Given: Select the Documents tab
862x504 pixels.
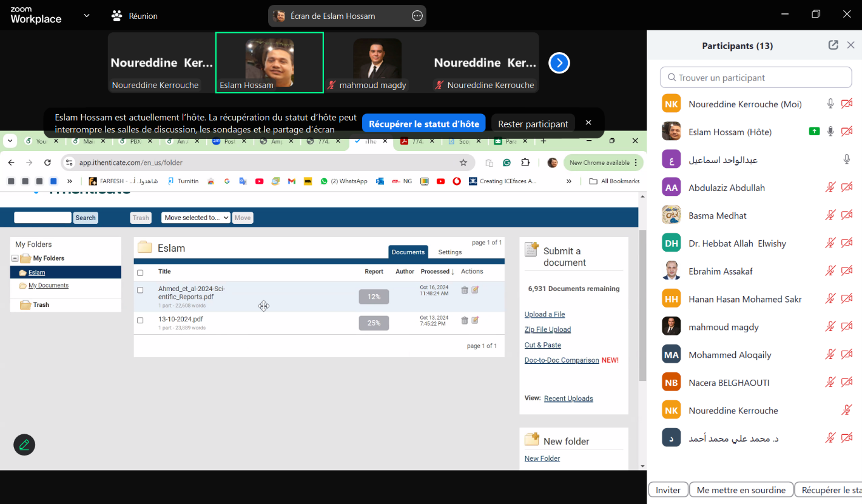Looking at the screenshot, I should pos(408,252).
